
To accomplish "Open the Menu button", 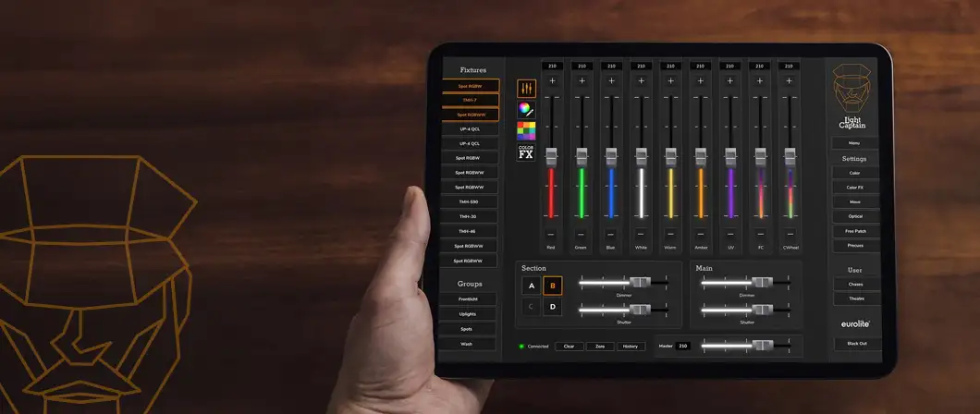I will click(853, 143).
